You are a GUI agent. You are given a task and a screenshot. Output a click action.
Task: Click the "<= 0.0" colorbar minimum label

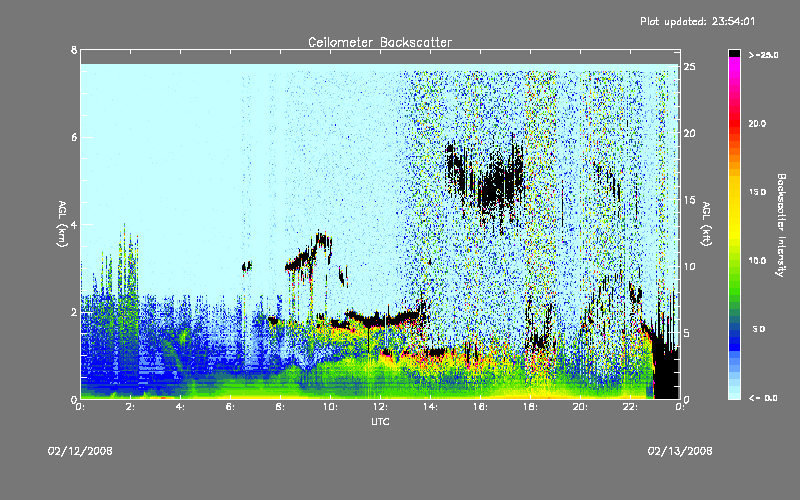[763, 398]
